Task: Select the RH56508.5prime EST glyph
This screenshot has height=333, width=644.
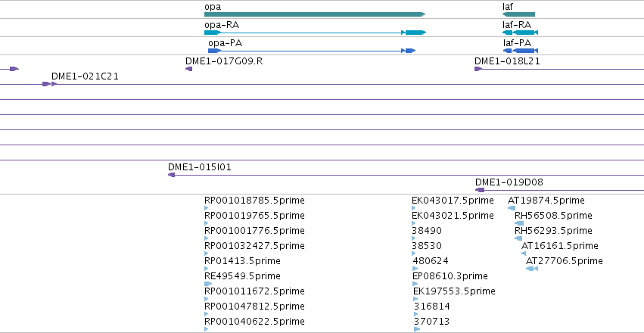Action: pyautogui.click(x=519, y=223)
